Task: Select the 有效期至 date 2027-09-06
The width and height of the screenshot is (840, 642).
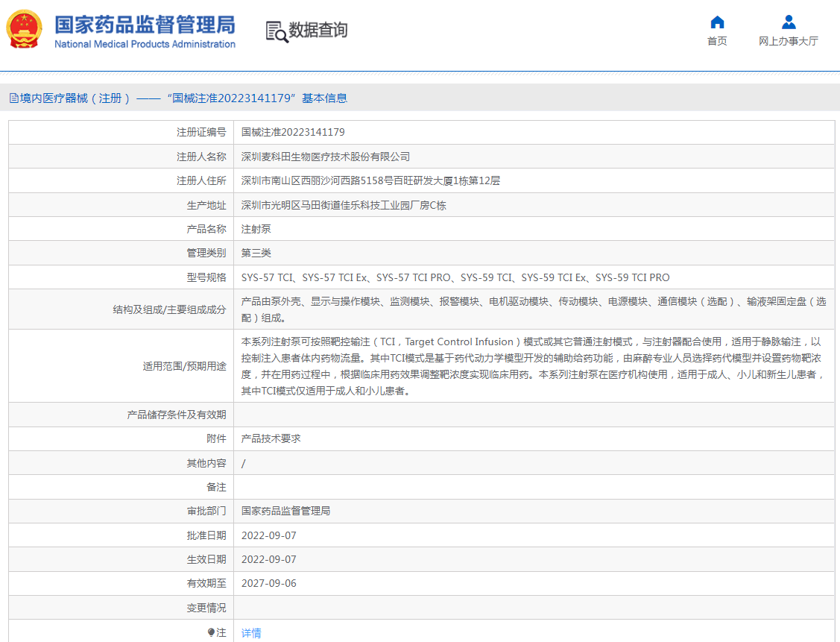Action: (x=271, y=583)
